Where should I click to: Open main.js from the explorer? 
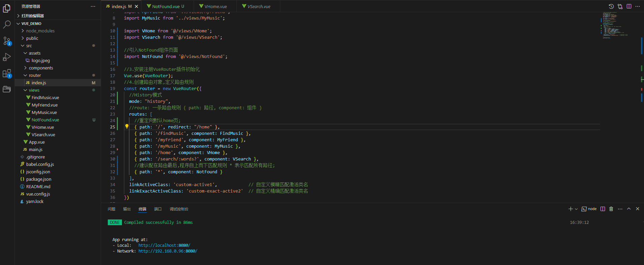[x=58, y=149]
